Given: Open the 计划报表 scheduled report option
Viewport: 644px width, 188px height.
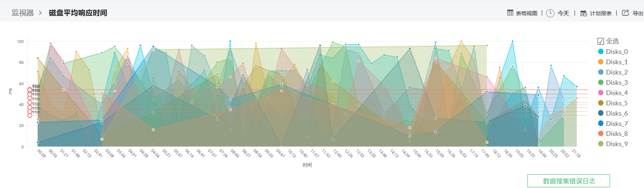Looking at the screenshot, I should [601, 13].
